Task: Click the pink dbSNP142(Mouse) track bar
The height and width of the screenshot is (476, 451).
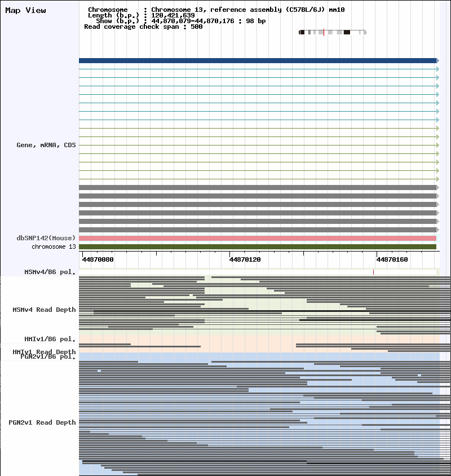Action: point(258,239)
